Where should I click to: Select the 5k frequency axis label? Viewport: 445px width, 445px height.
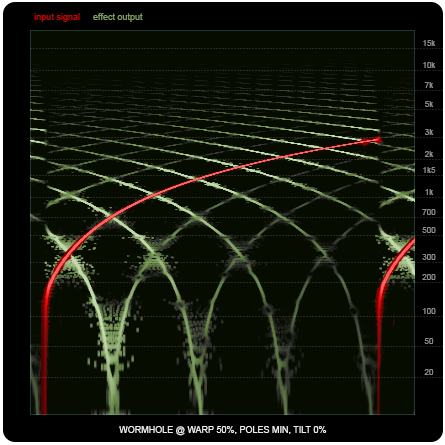(429, 104)
